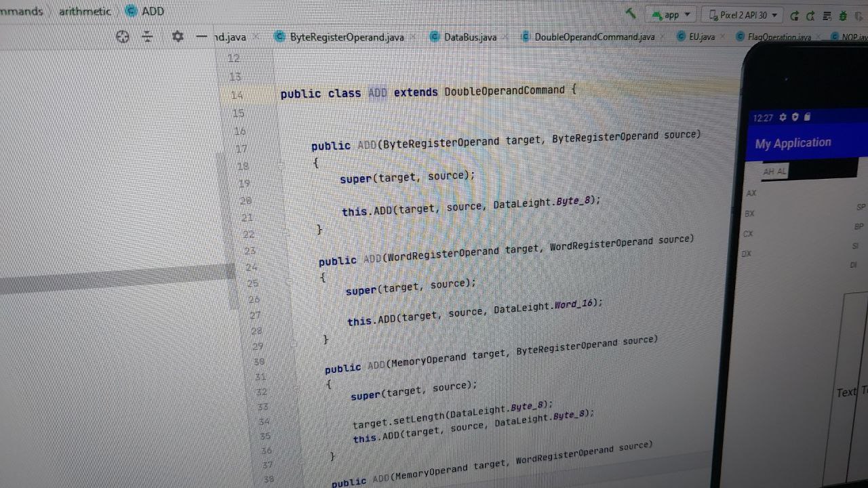Click the 'AH AL' label in emulator
The width and height of the screenshot is (868, 488).
pos(774,172)
